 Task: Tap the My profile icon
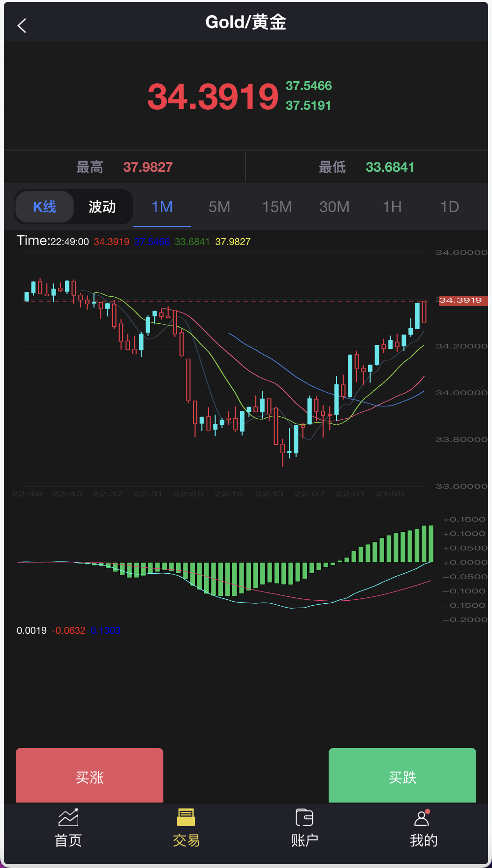point(422,818)
